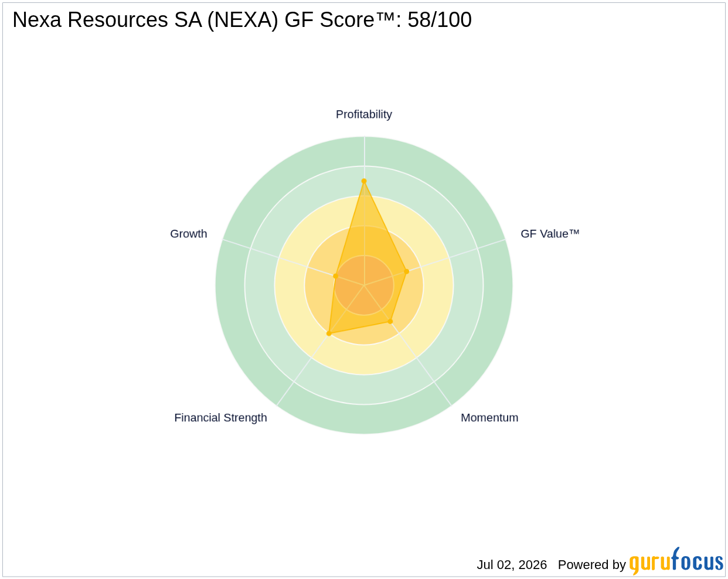Click the chart title showing GF Score 58/100
The height and width of the screenshot is (579, 728).
242,20
